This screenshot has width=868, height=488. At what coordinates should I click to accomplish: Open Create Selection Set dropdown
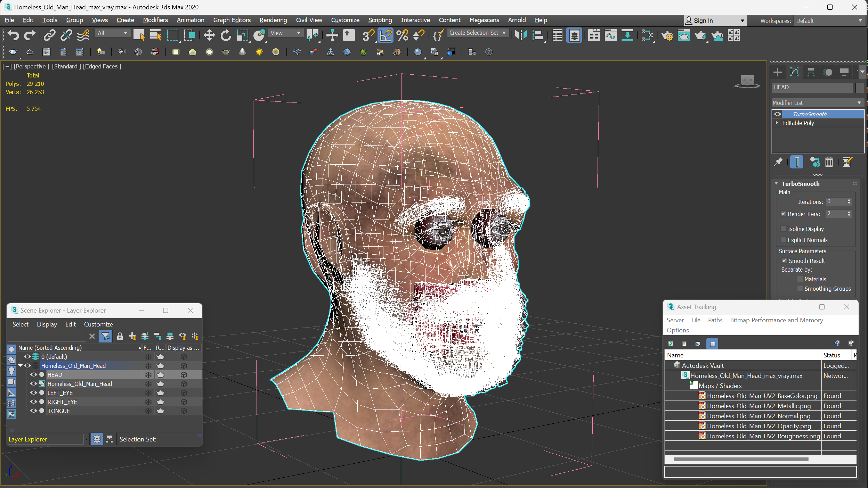click(x=478, y=33)
